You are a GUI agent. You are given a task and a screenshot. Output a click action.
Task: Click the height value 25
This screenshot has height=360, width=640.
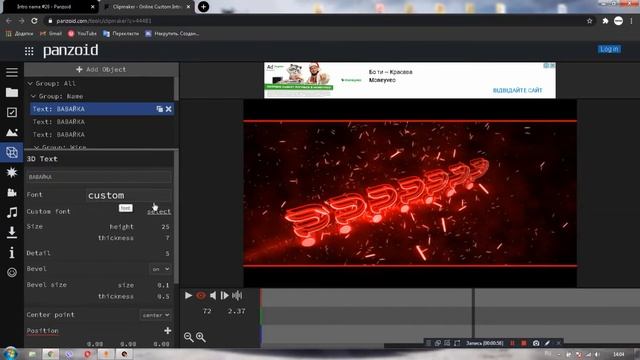(165, 227)
